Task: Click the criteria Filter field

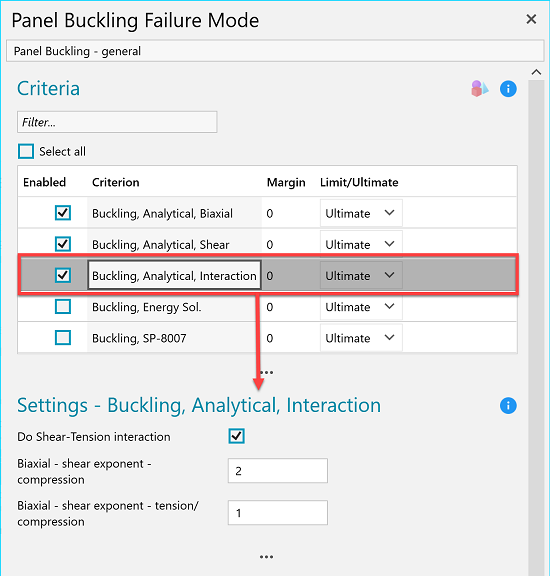Action: click(x=117, y=122)
